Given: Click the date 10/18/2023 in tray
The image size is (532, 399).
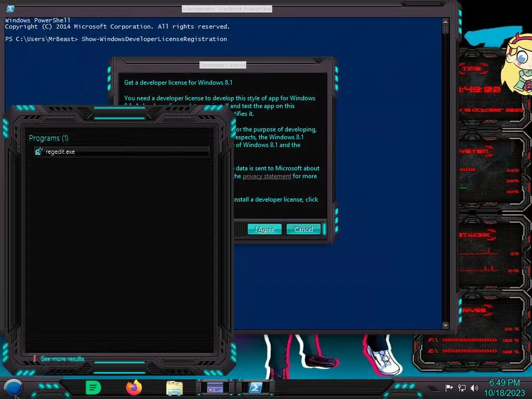Looking at the screenshot, I should [504, 393].
